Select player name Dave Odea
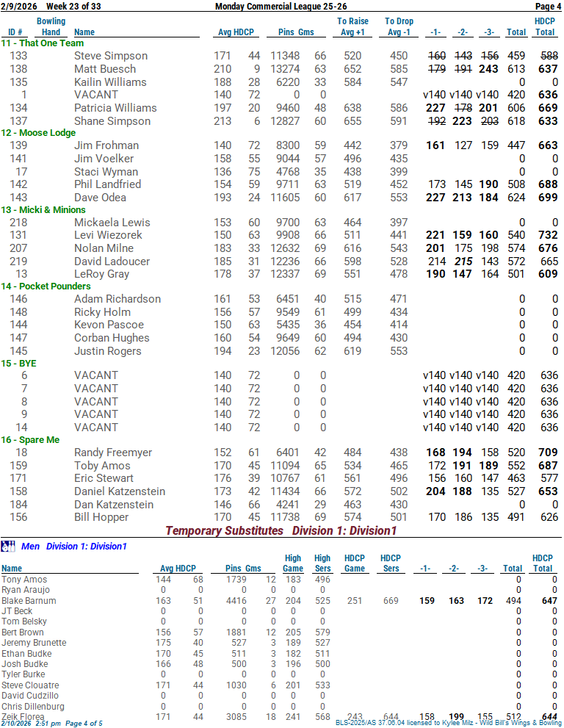Image resolution: width=564 pixels, height=728 pixels. [101, 198]
